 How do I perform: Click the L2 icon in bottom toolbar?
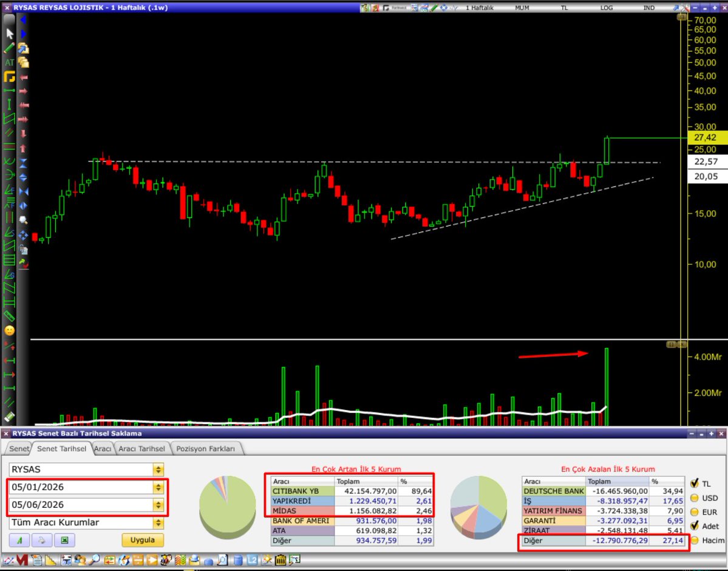click(x=252, y=560)
